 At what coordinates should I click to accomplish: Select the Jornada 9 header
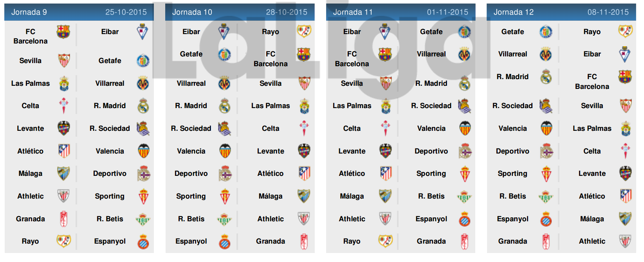(79, 12)
